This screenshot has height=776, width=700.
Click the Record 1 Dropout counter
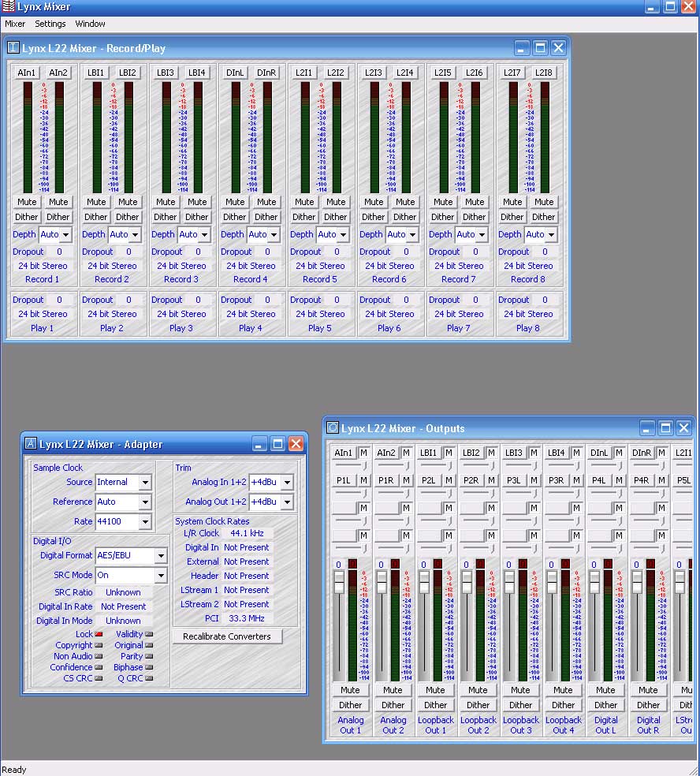[59, 252]
